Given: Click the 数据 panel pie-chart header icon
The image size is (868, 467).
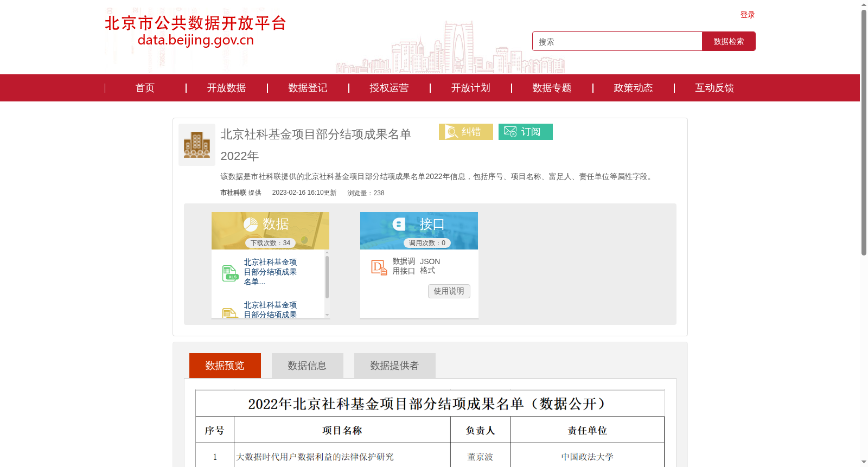Looking at the screenshot, I should point(251,224).
